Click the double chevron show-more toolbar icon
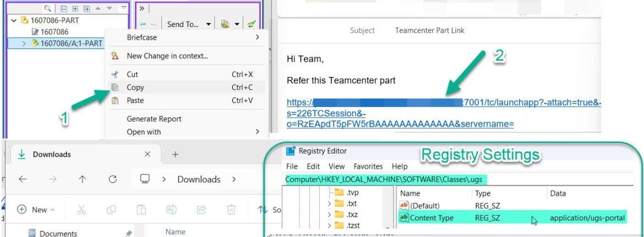Screen dimensions: 644x237 (x=141, y=8)
